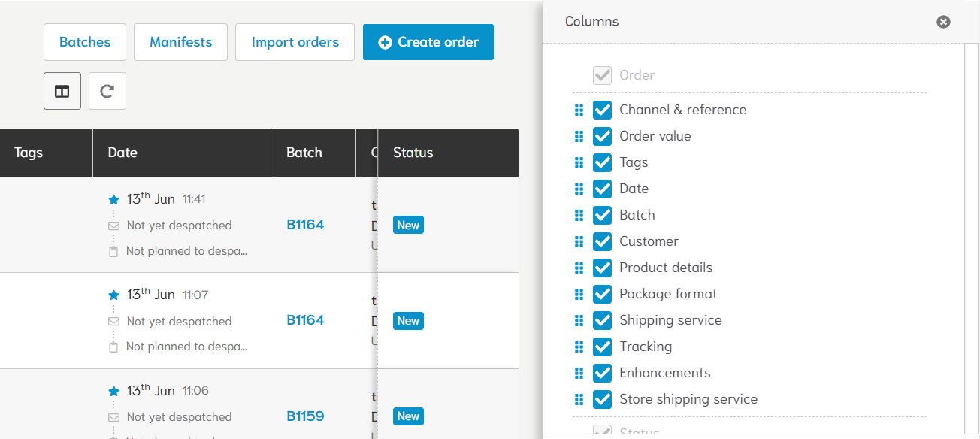Open batch B1159 link
The width and height of the screenshot is (980, 439).
coord(305,416)
